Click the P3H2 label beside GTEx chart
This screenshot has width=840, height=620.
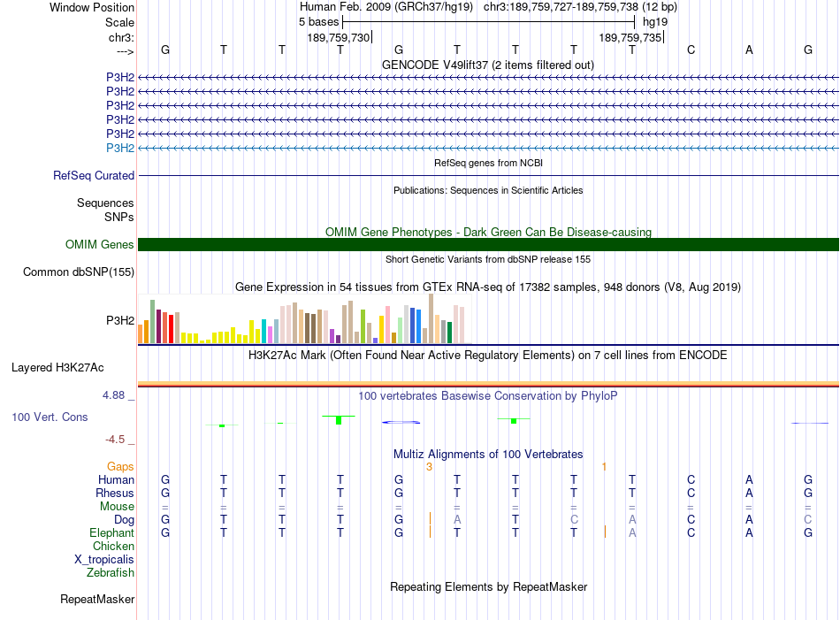tap(120, 320)
